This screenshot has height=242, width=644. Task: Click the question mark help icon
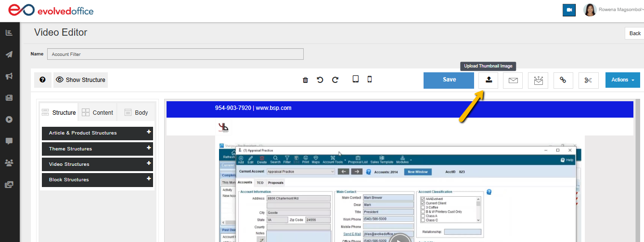[42, 80]
